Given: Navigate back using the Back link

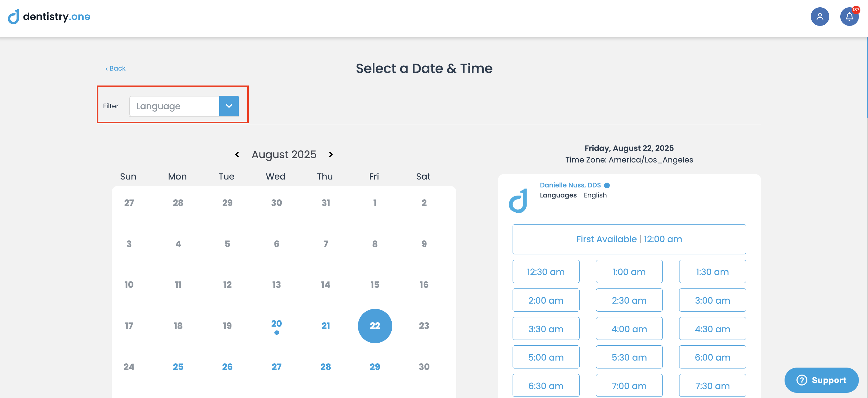Looking at the screenshot, I should tap(115, 68).
